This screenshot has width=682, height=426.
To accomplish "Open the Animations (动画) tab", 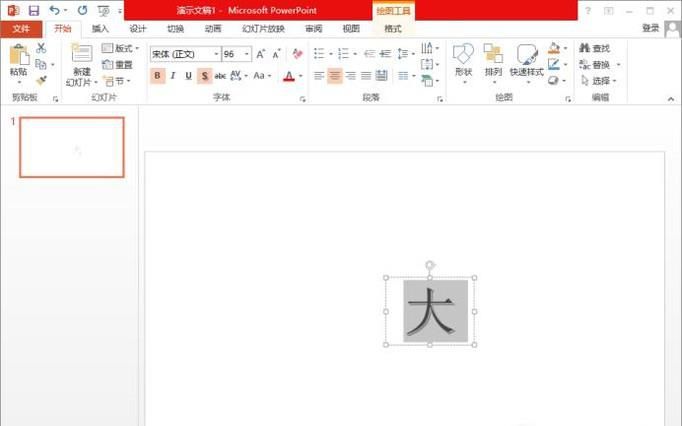I will click(x=213, y=29).
